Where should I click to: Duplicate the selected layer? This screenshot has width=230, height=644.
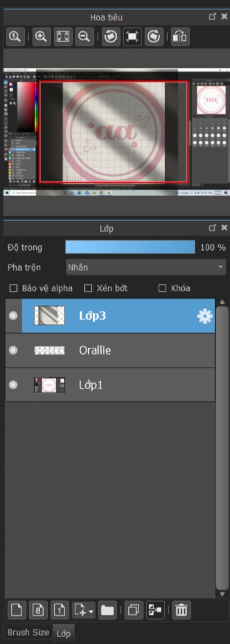point(134,610)
